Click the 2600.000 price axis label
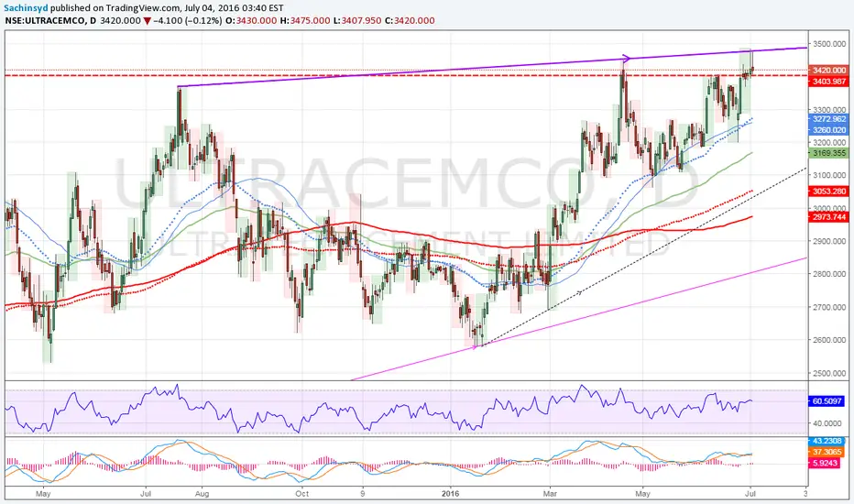The height and width of the screenshot is (504, 854). coord(830,340)
